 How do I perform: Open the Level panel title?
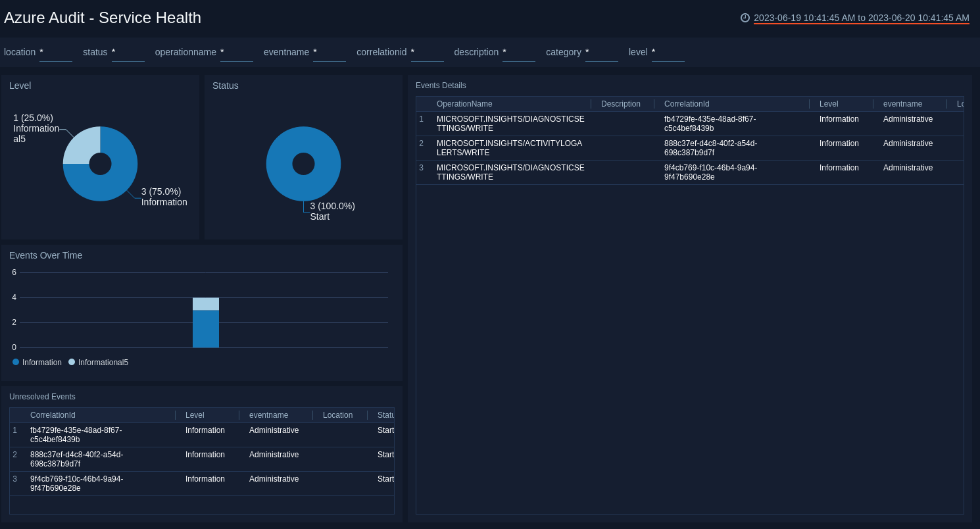[x=20, y=86]
